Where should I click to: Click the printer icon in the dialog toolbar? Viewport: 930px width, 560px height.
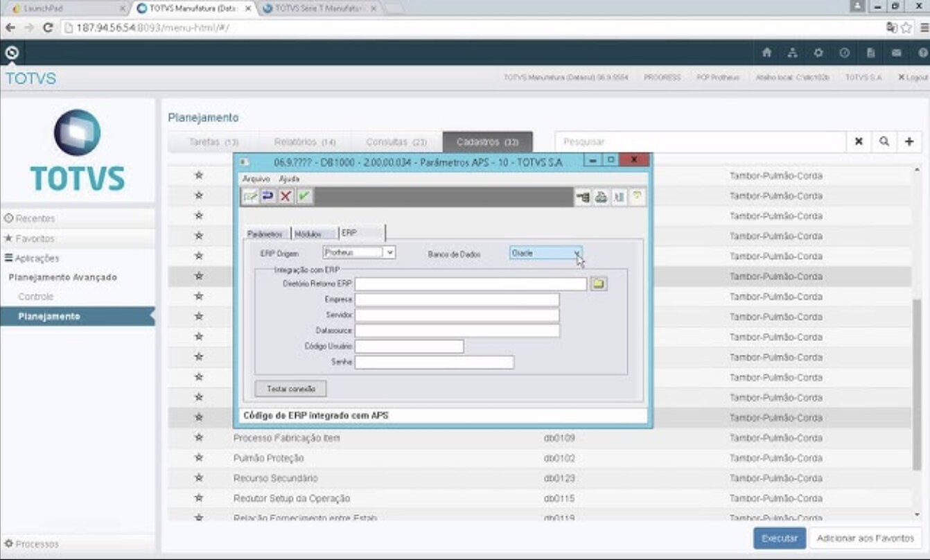pyautogui.click(x=601, y=198)
